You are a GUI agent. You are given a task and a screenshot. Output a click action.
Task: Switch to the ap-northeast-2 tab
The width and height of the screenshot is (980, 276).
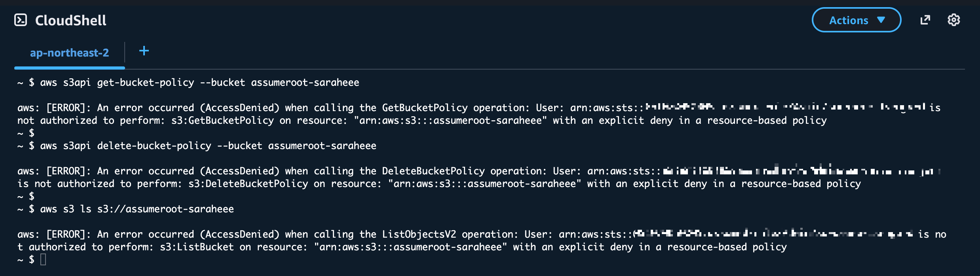(69, 53)
